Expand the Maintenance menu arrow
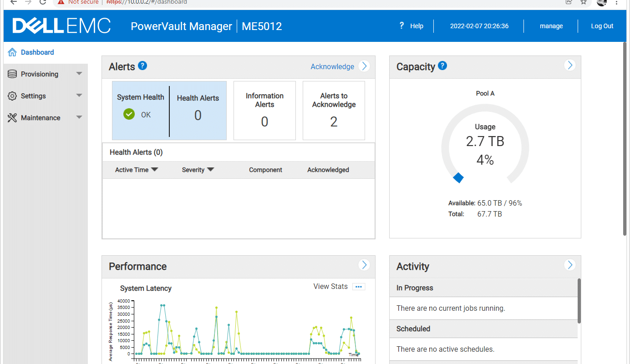This screenshot has height=364, width=630. (x=79, y=117)
